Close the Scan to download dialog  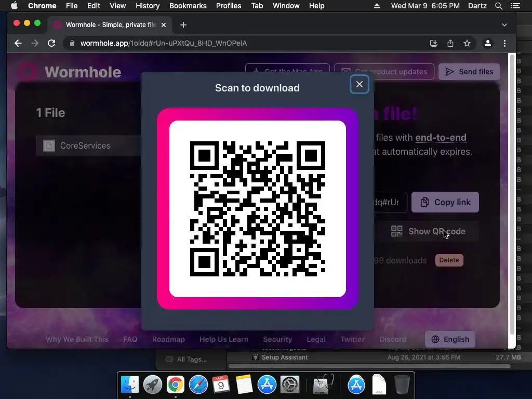click(x=360, y=85)
